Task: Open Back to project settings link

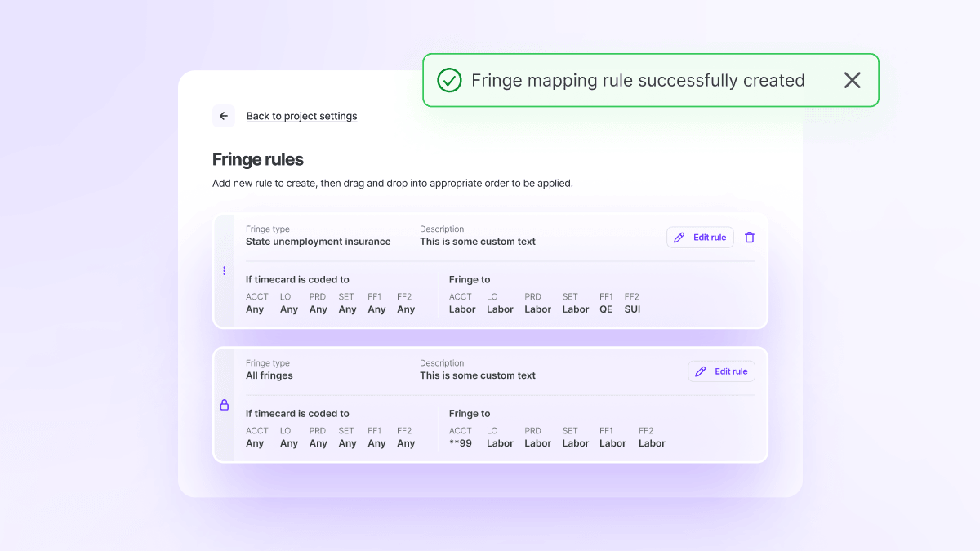Action: [x=302, y=116]
